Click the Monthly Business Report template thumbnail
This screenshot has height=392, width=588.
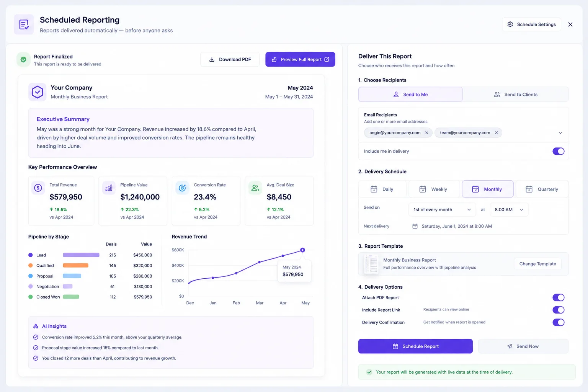coord(371,264)
